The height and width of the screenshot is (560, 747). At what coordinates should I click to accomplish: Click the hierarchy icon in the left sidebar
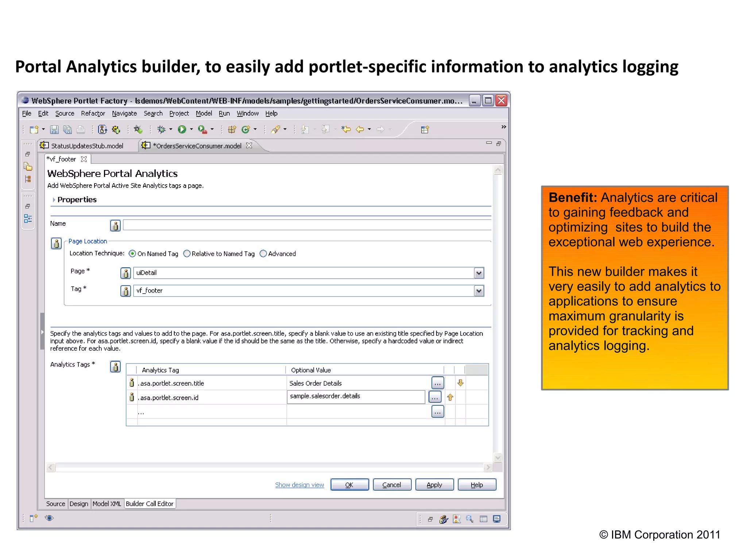[28, 179]
